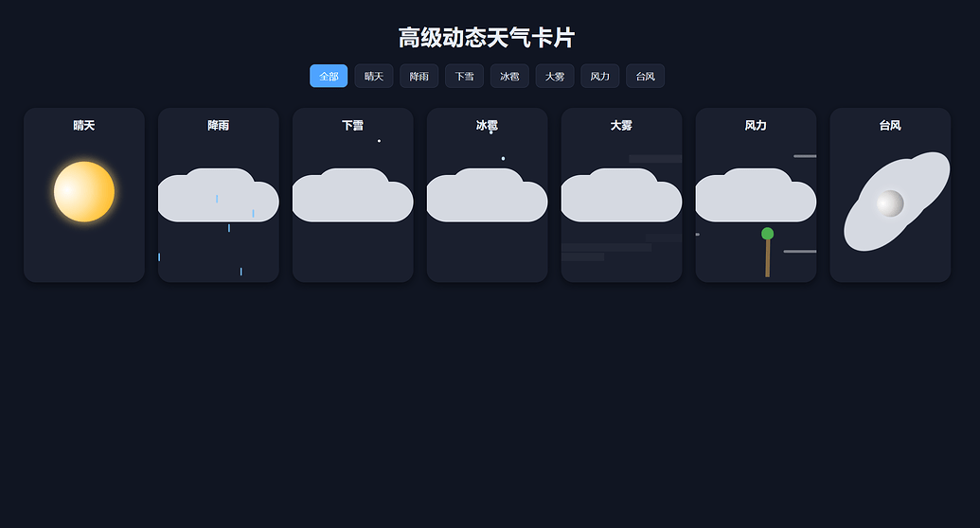Click the 高级动态天气卡片 page heading
This screenshot has height=528, width=980.
click(x=487, y=38)
